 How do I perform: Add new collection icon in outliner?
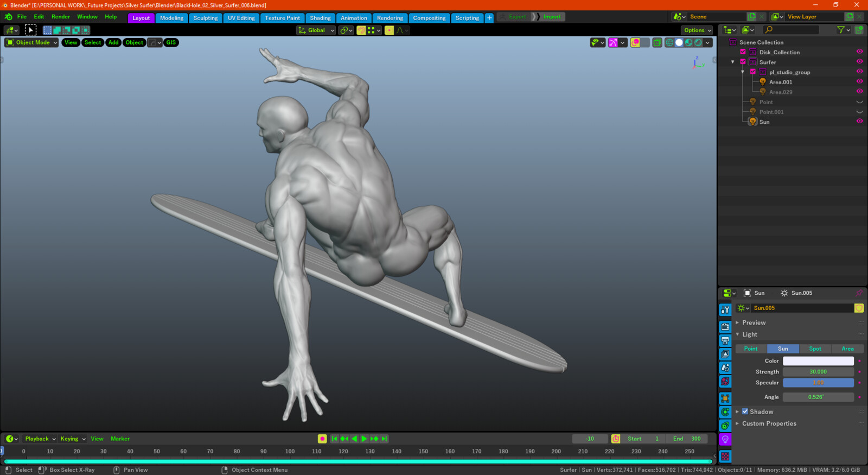[859, 30]
